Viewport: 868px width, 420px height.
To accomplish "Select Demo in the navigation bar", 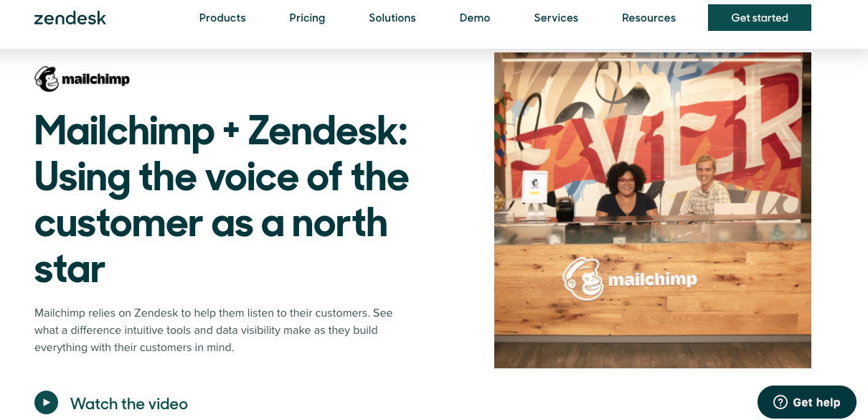I will pos(475,18).
